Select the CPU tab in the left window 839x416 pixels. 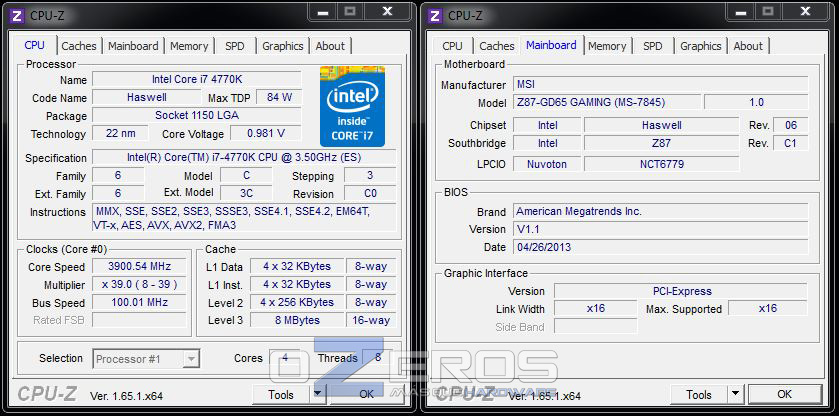coord(34,45)
